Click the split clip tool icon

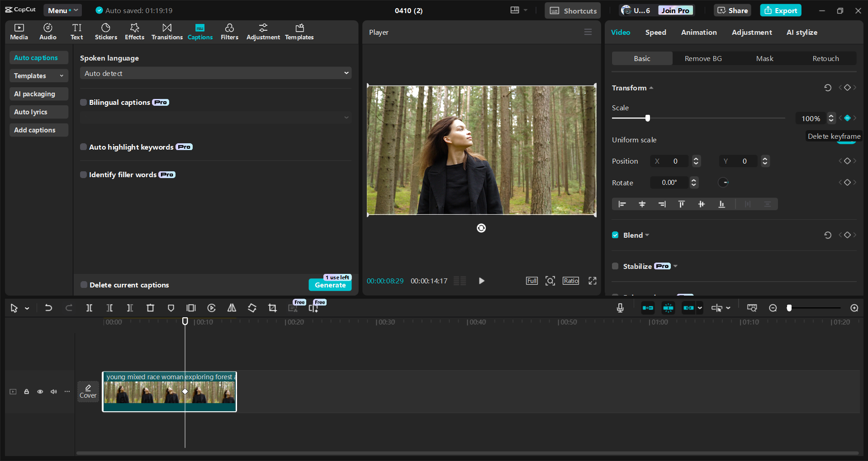(89, 308)
